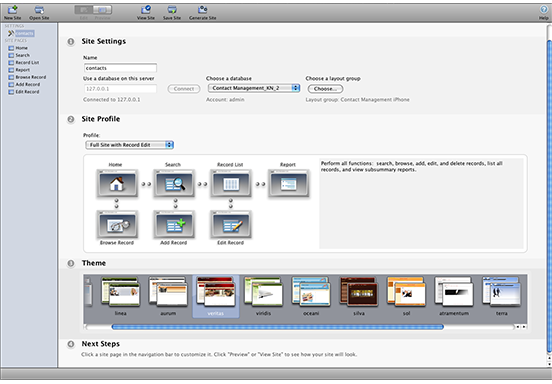Viewport: 552px width, 384px height.
Task: Open the Profile dropdown
Action: 130,145
